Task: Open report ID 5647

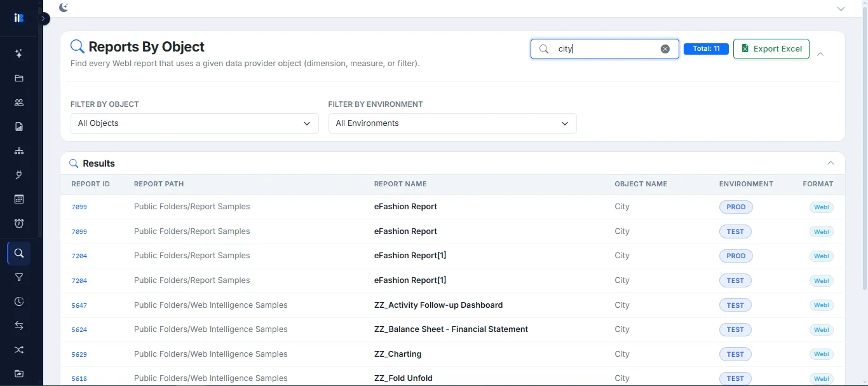Action: click(x=79, y=305)
